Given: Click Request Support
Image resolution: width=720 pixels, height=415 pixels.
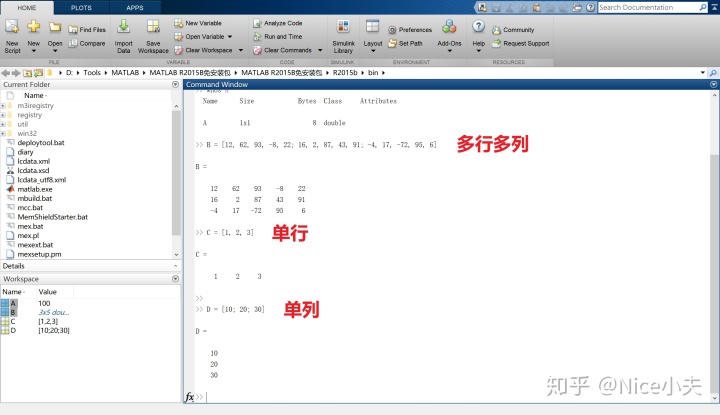Looking at the screenshot, I should click(x=521, y=44).
